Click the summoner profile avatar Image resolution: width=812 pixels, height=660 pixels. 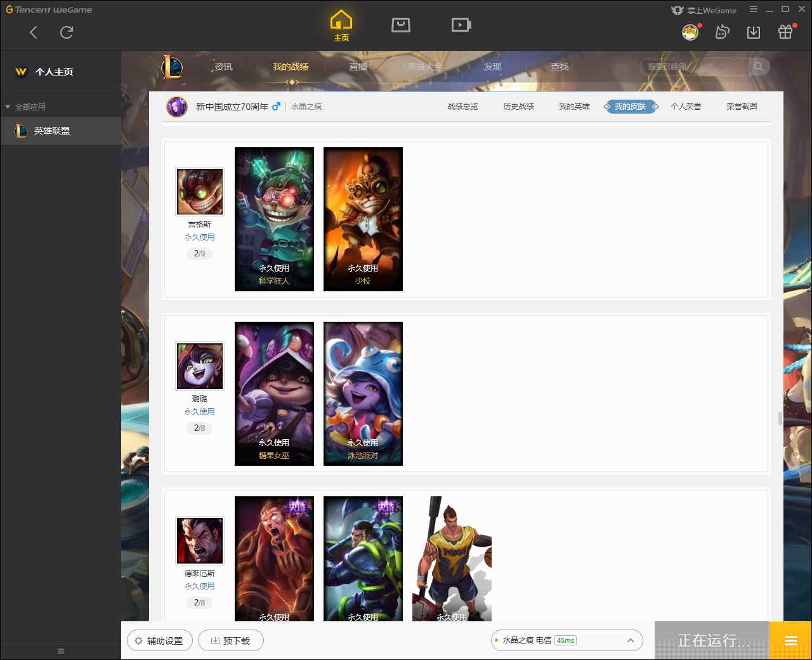pyautogui.click(x=177, y=107)
